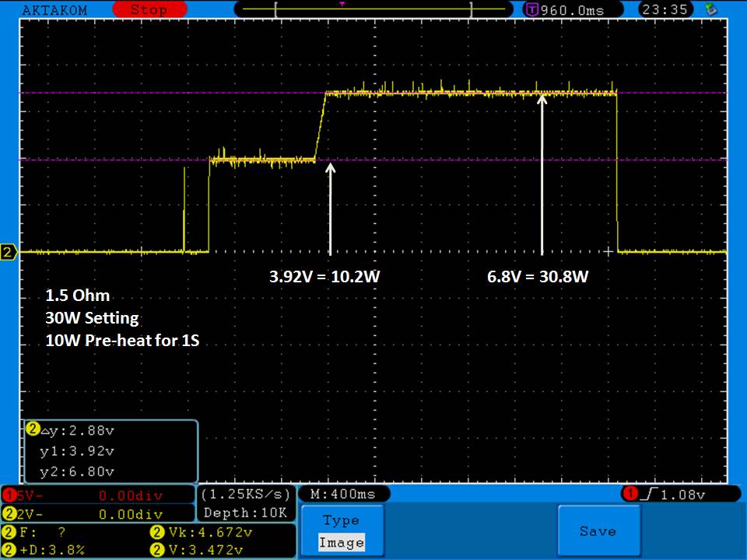Viewport: 747px width, 560px height.
Task: Open the Type Image selector
Action: pyautogui.click(x=341, y=531)
